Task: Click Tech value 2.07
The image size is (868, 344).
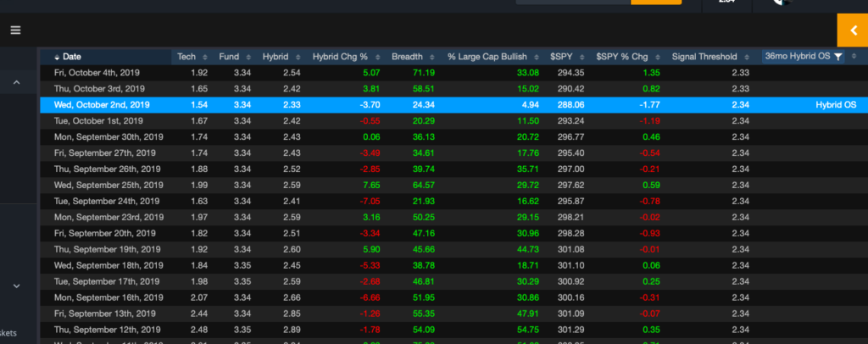Action: pyautogui.click(x=200, y=297)
